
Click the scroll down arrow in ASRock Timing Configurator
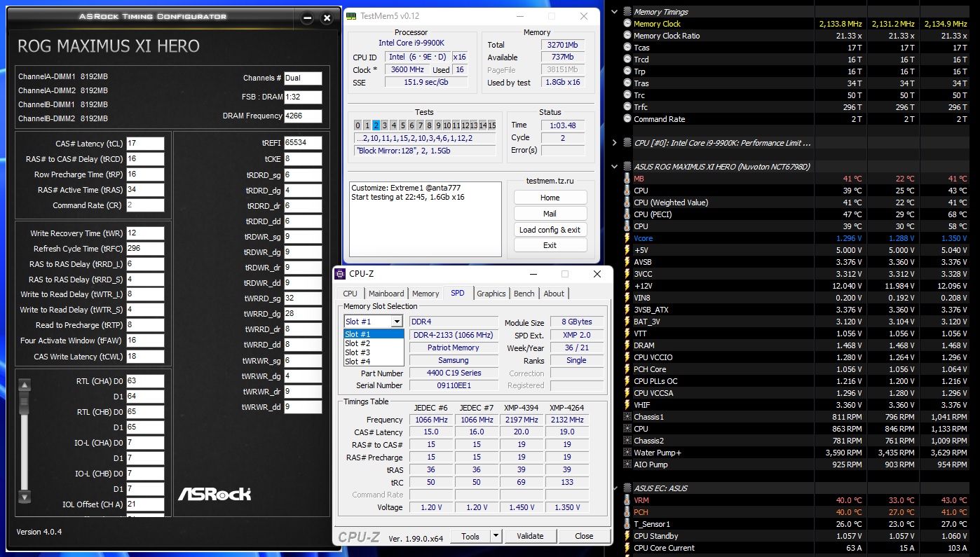click(25, 497)
